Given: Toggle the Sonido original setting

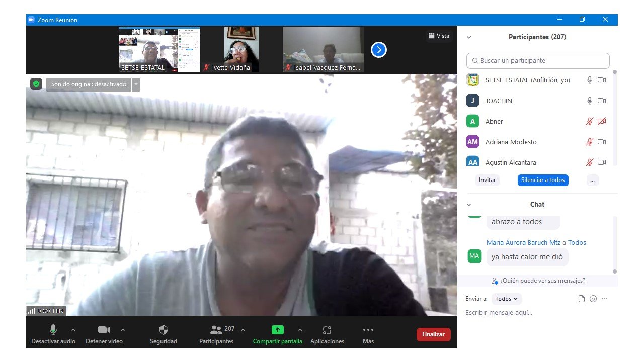Looking at the screenshot, I should click(x=89, y=84).
